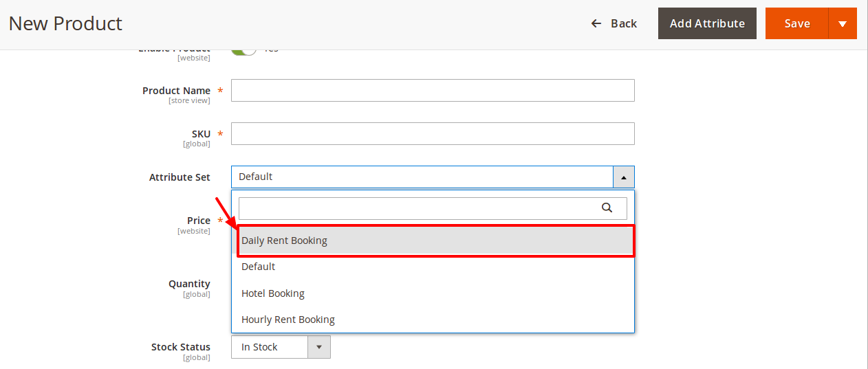Click into the SKU input field
This screenshot has width=868, height=369.
(433, 134)
